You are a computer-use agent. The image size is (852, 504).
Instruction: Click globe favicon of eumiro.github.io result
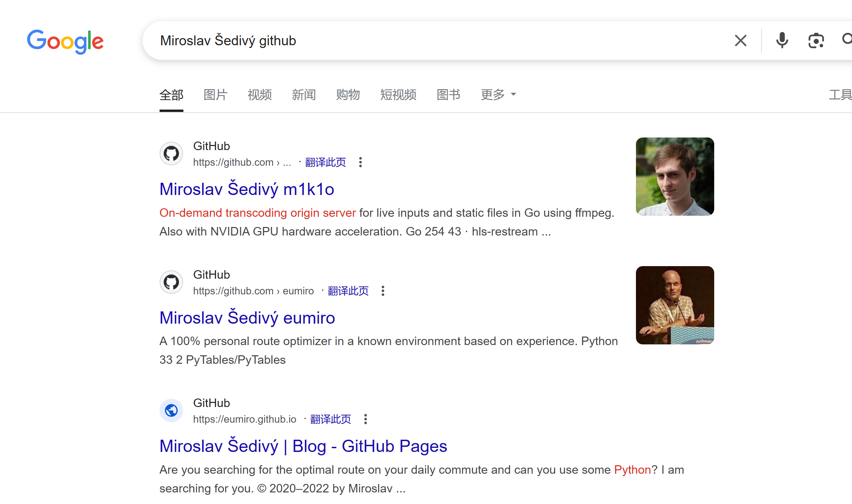[171, 410]
